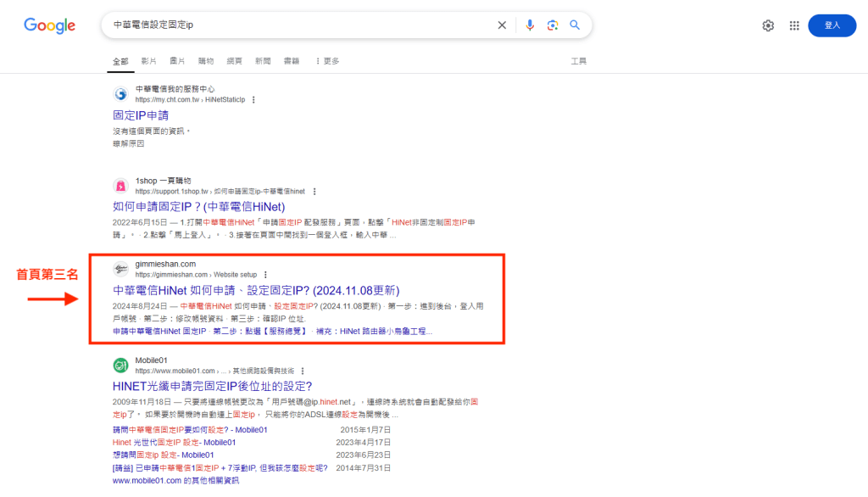868x497 pixels.
Task: Click the Mobile01 favicon
Action: [120, 366]
